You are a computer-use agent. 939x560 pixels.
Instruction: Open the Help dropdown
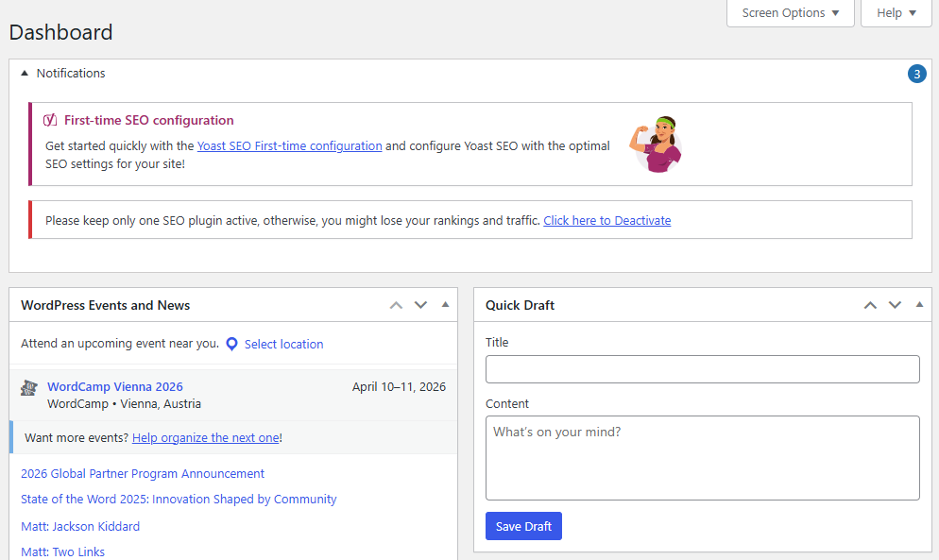[895, 12]
